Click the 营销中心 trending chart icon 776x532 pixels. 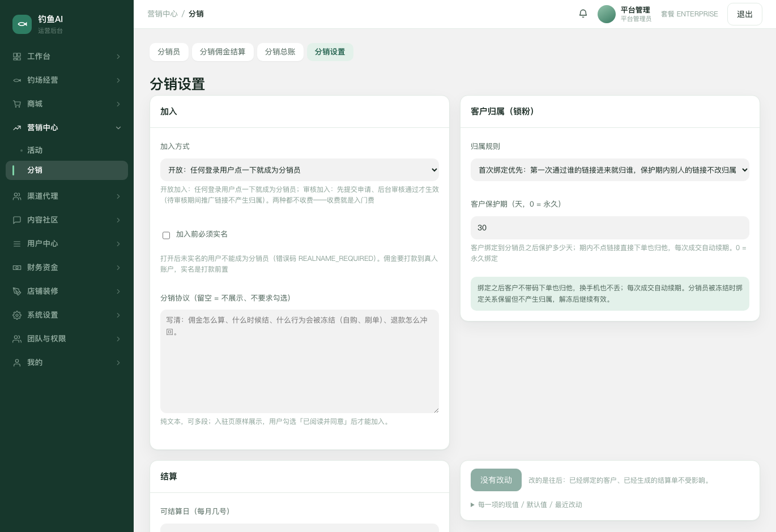[x=17, y=128]
